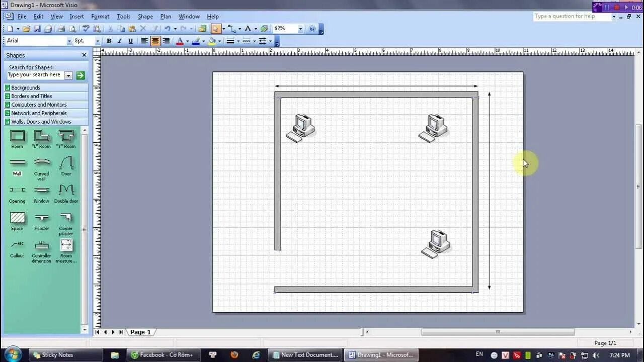Start the shape search with the green arrow

coord(80,75)
